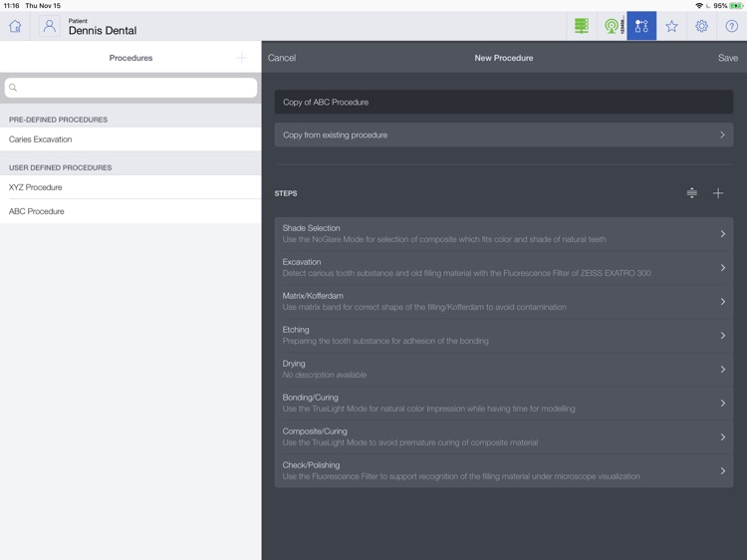747x560 pixels.
Task: Go to the Home screen icon
Action: coord(15,26)
